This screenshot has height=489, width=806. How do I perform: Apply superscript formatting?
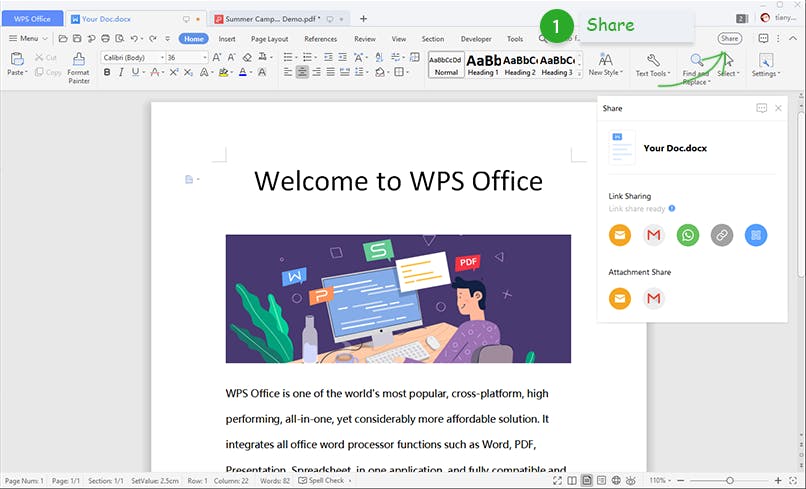coord(174,73)
